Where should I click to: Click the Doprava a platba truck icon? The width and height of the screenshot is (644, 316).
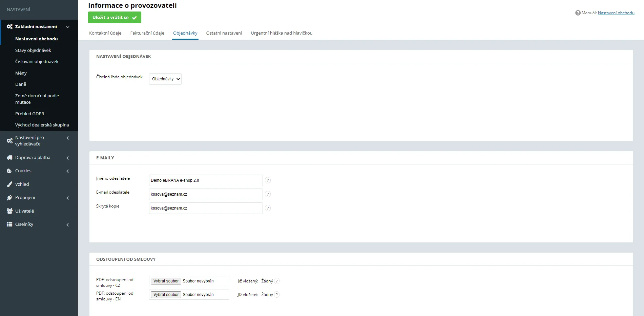click(x=9, y=158)
